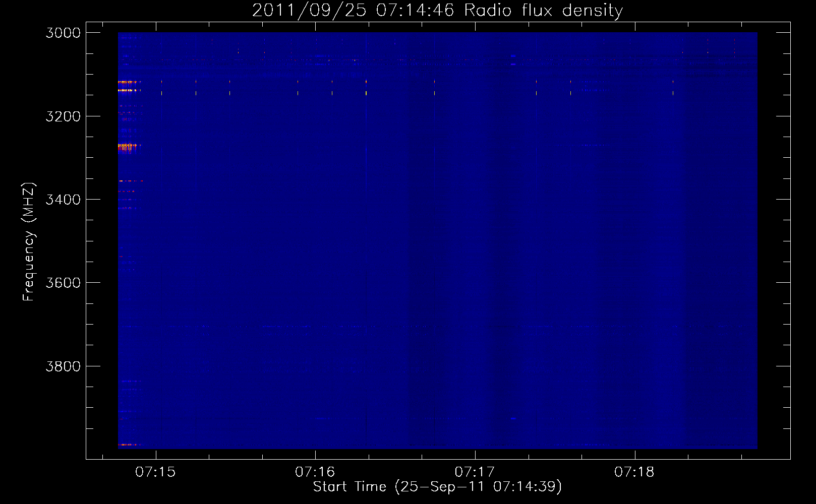The image size is (816, 504).
Task: Click the plot title "2011/09/25 07:14:46 Radio flux density"
Action: coord(438,10)
